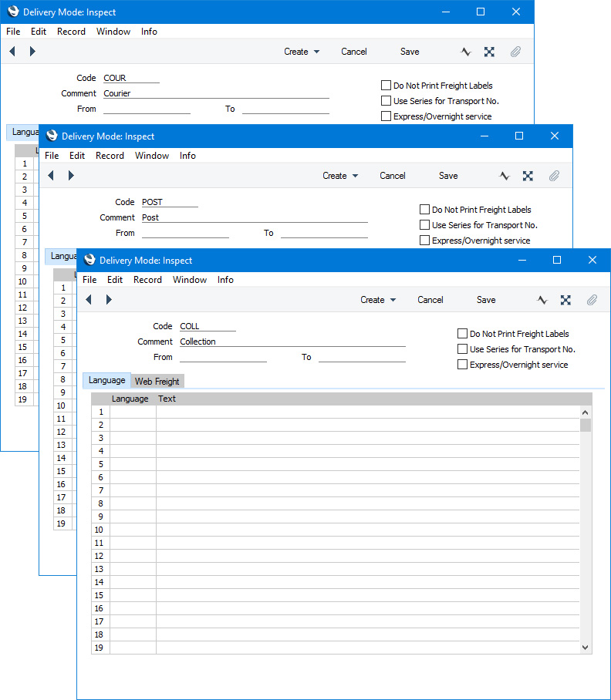The height and width of the screenshot is (700, 611).
Task: Click workflow overview icon in POST window
Action: pyautogui.click(x=528, y=176)
